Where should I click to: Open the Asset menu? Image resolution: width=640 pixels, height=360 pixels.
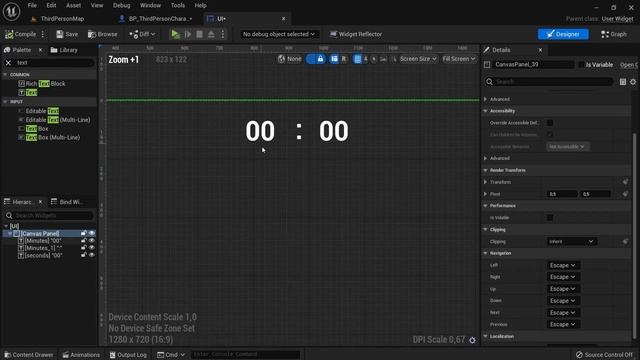73,5
